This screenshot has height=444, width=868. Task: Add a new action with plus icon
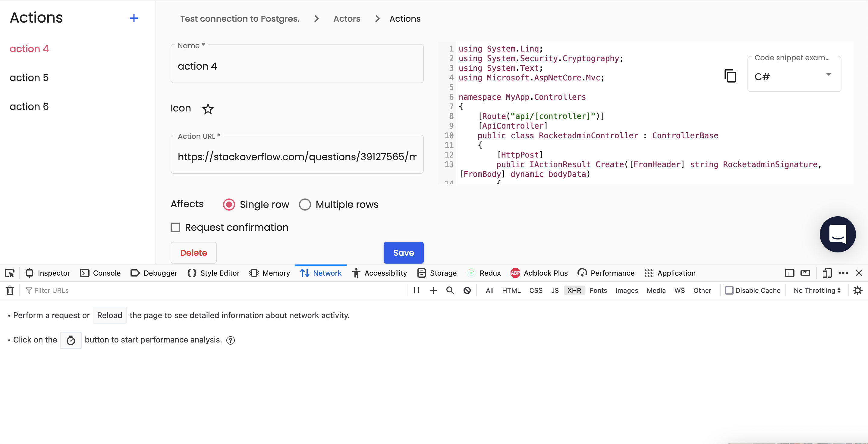134,18
